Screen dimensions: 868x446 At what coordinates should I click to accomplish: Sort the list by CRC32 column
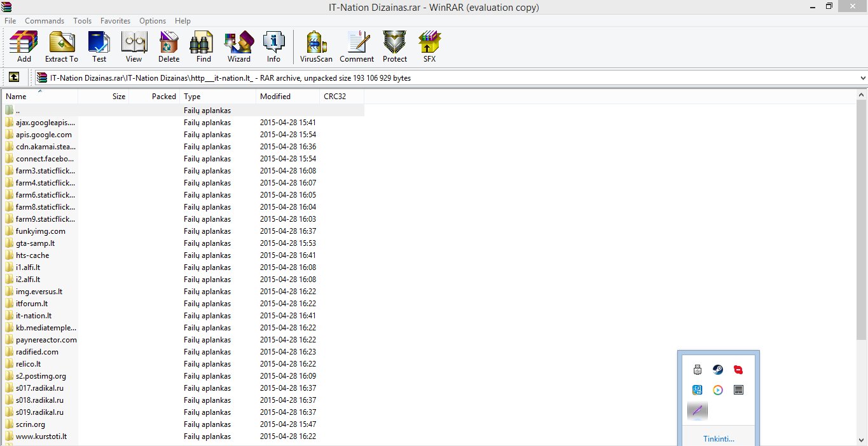[342, 97]
